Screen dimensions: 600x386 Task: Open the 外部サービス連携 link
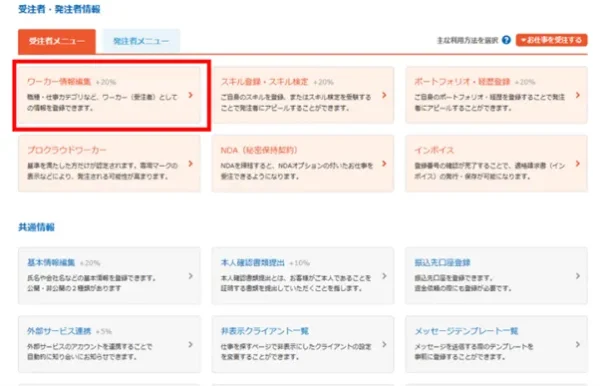point(59,331)
